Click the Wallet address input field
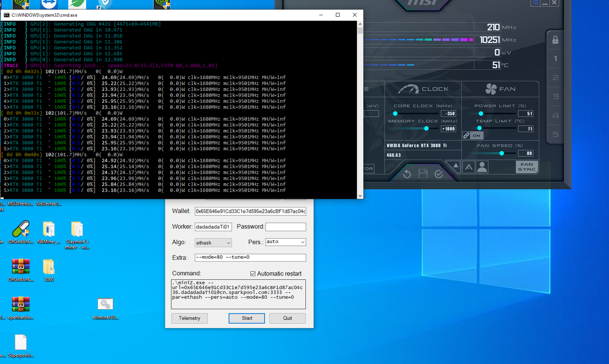 point(250,211)
